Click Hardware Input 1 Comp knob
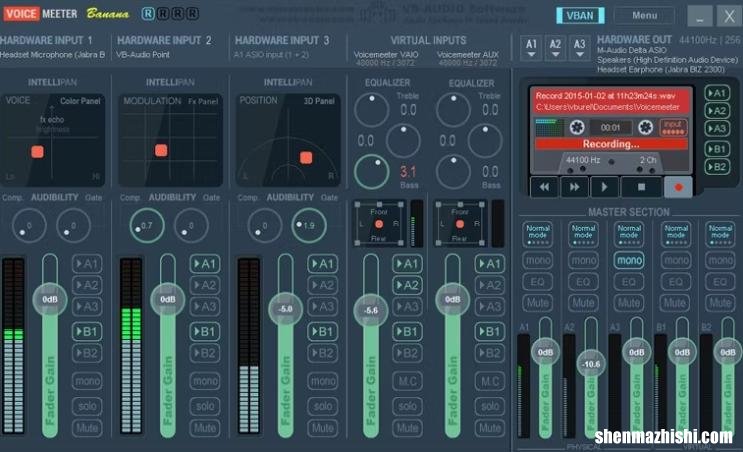The height and width of the screenshot is (452, 743). (x=29, y=226)
